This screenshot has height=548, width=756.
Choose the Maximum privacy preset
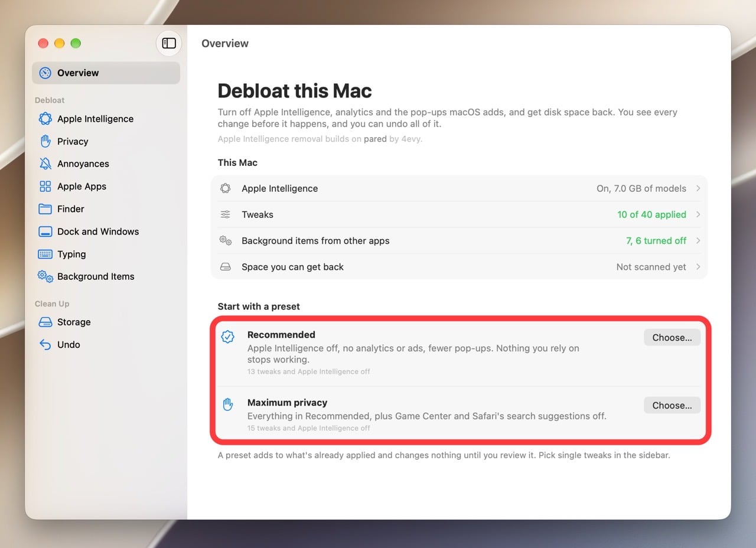(672, 406)
